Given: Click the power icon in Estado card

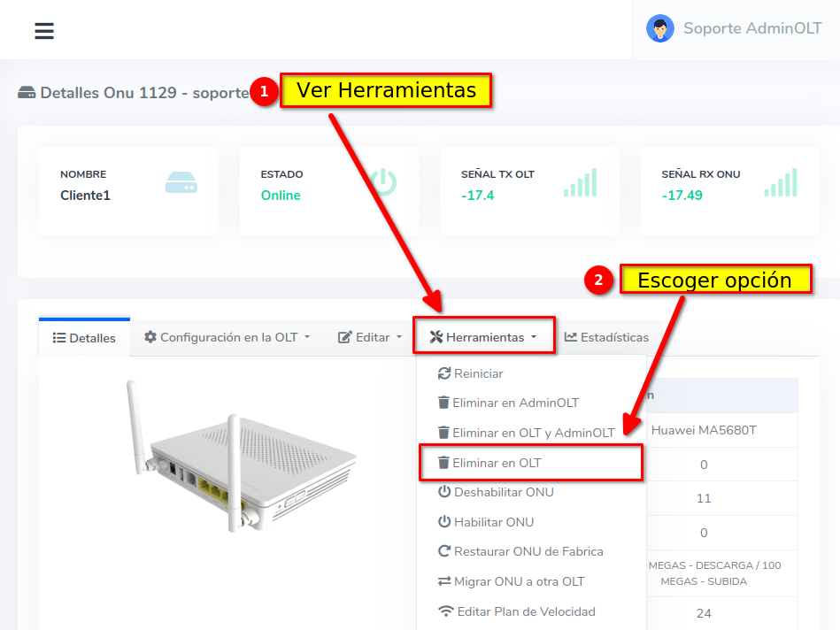Looking at the screenshot, I should pyautogui.click(x=383, y=182).
